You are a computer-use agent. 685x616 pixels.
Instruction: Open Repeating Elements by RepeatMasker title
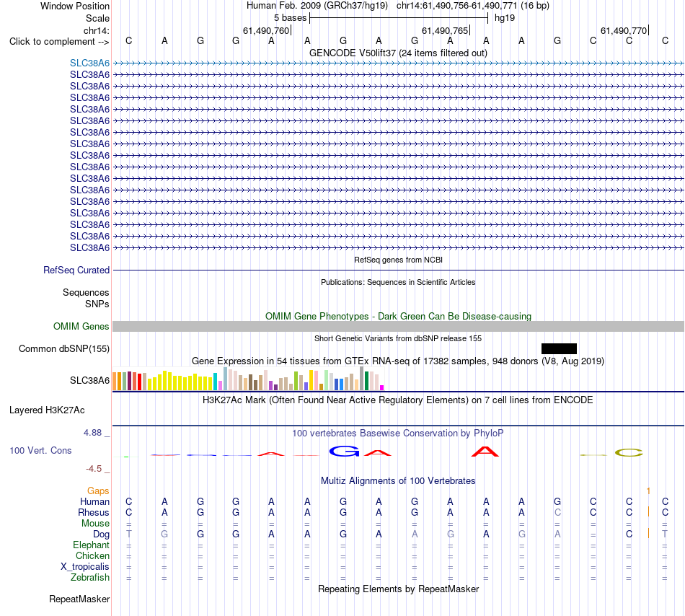click(x=398, y=589)
